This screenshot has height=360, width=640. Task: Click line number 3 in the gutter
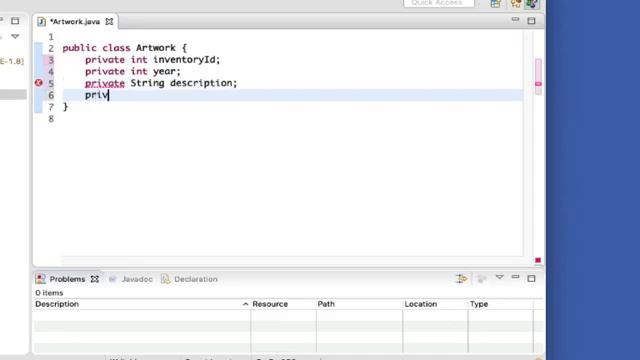(51, 60)
